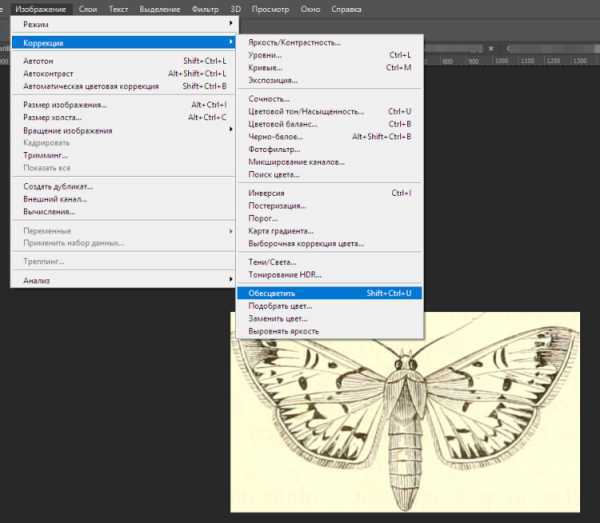This screenshot has height=523, width=600.
Task: Choose Обесцветить from the Коррекция submenu
Action: click(x=329, y=293)
